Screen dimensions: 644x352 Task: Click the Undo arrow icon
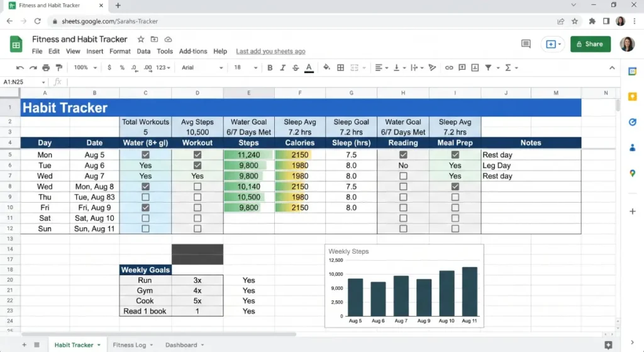[19, 68]
